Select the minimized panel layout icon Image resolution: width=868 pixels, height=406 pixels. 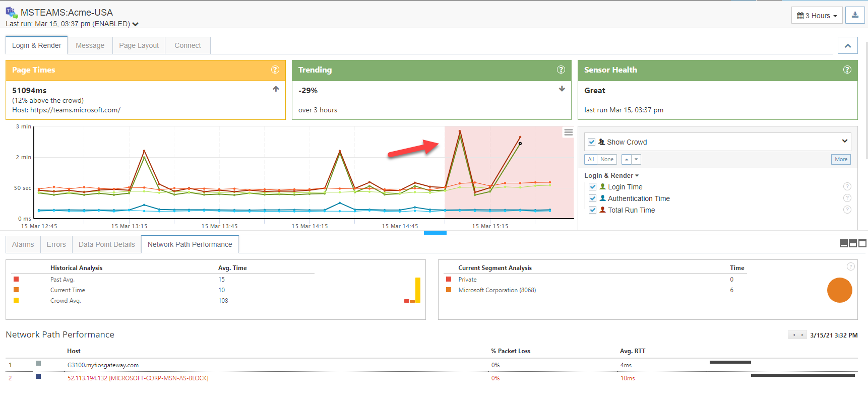click(844, 243)
